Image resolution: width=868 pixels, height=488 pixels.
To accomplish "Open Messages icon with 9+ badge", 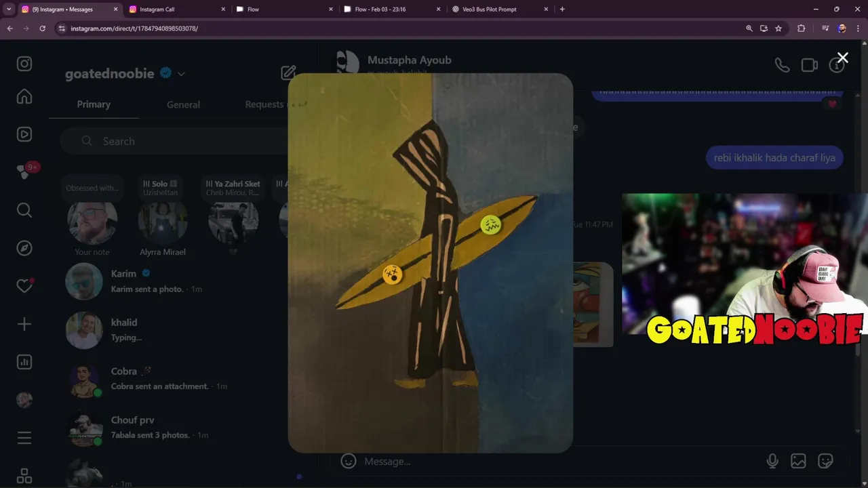I will (x=26, y=171).
